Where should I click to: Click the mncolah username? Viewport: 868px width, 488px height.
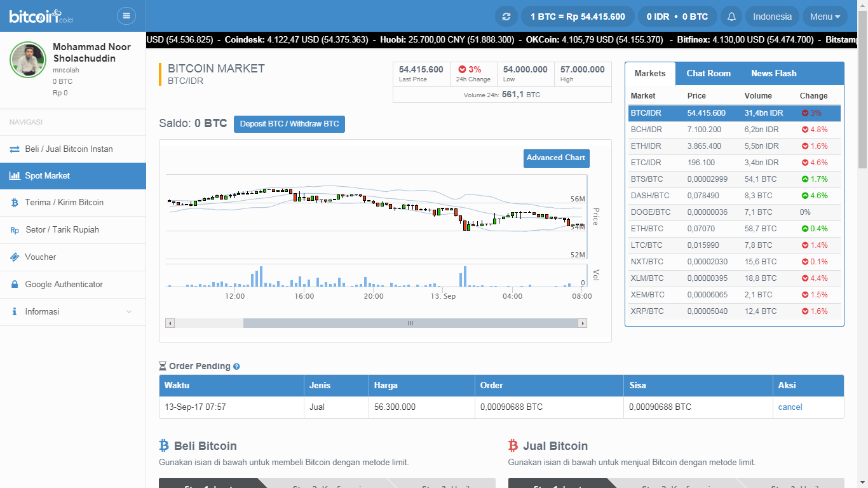[x=66, y=71]
